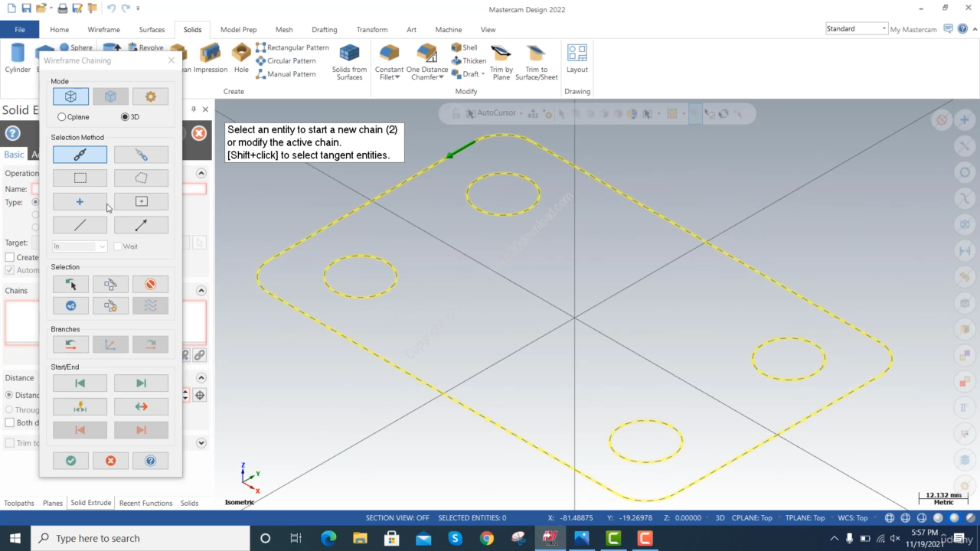Choose the Partial chain selection method
The width and height of the screenshot is (980, 551).
point(141,155)
